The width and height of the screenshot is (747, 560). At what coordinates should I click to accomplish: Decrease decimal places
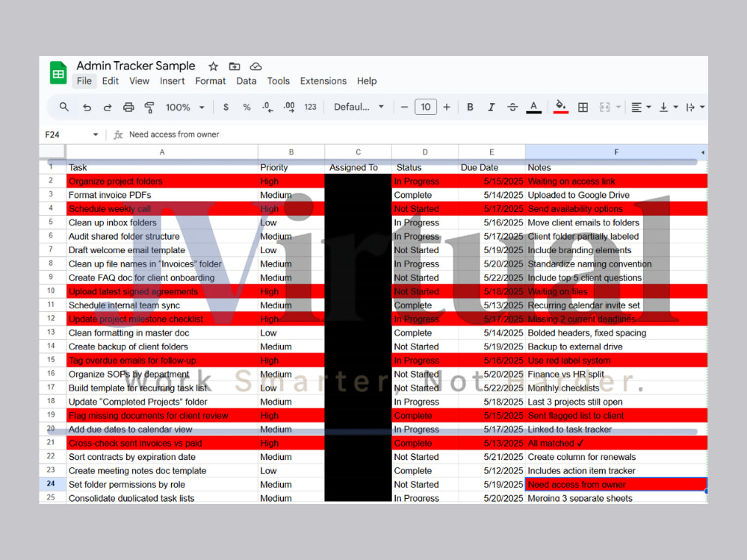[267, 107]
